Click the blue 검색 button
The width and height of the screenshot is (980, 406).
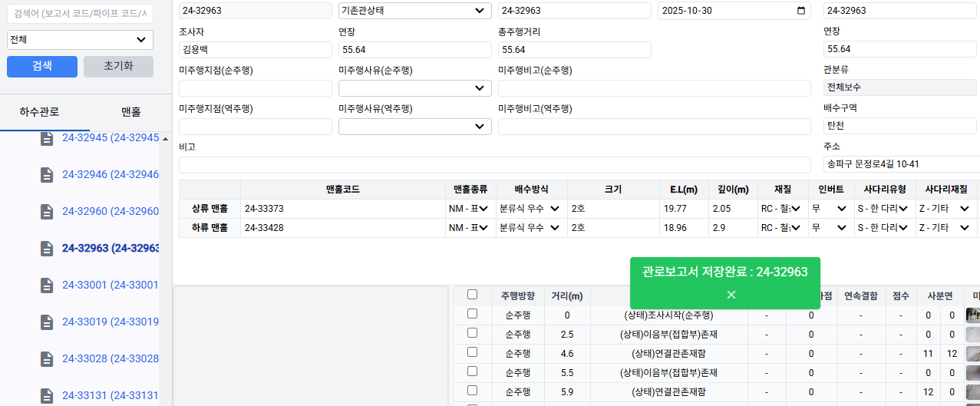(42, 66)
